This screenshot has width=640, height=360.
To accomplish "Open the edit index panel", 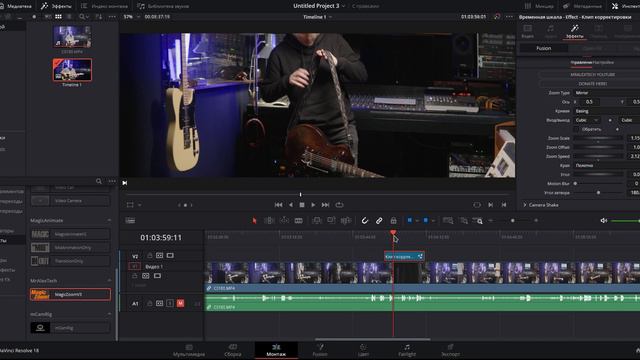I will click(104, 6).
